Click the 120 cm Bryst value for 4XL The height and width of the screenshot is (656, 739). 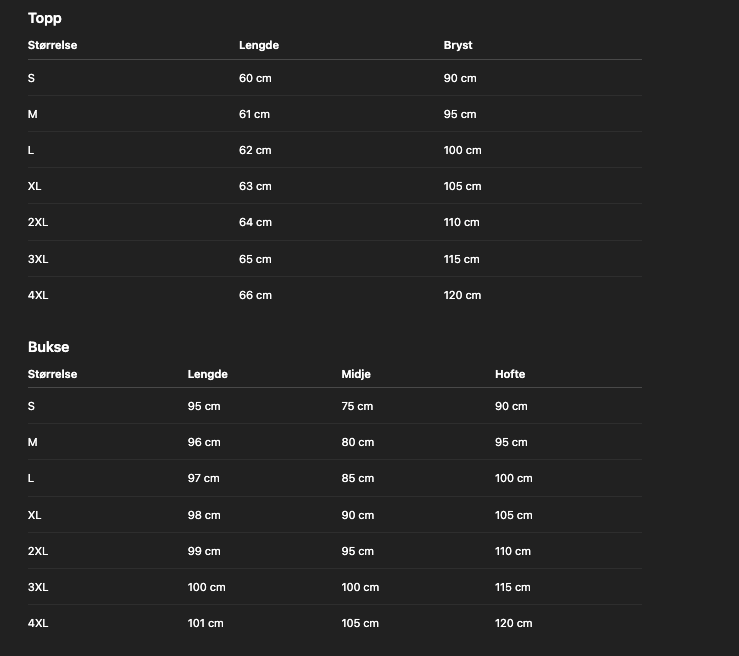(462, 295)
